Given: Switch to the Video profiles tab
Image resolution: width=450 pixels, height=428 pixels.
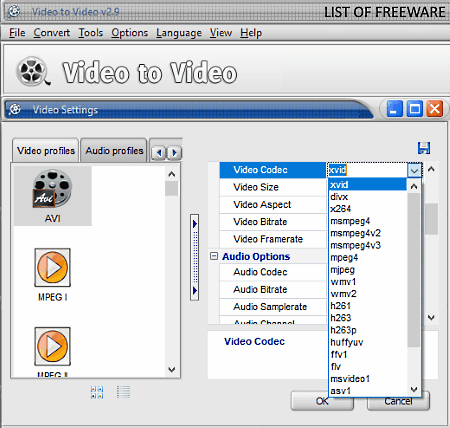Looking at the screenshot, I should coord(46,151).
